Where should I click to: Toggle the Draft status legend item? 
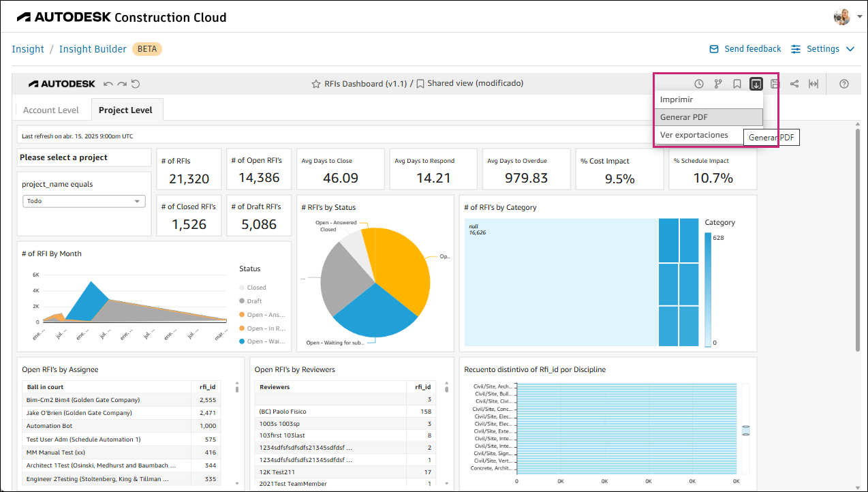coord(250,301)
